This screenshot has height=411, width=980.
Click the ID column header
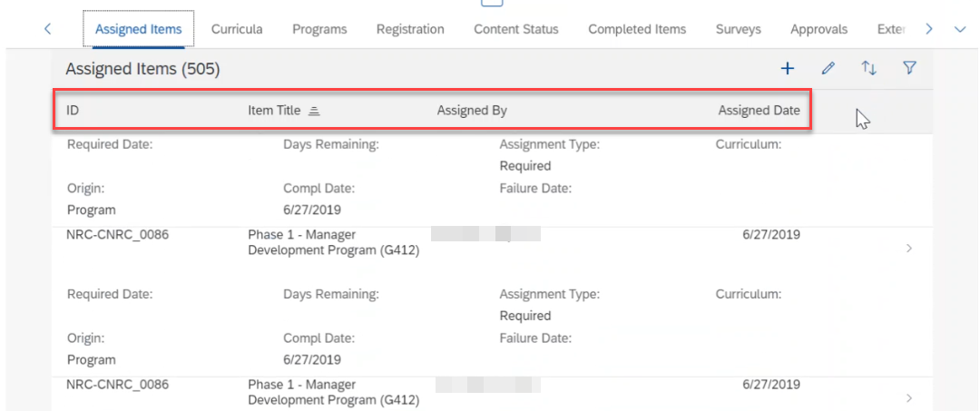[73, 111]
